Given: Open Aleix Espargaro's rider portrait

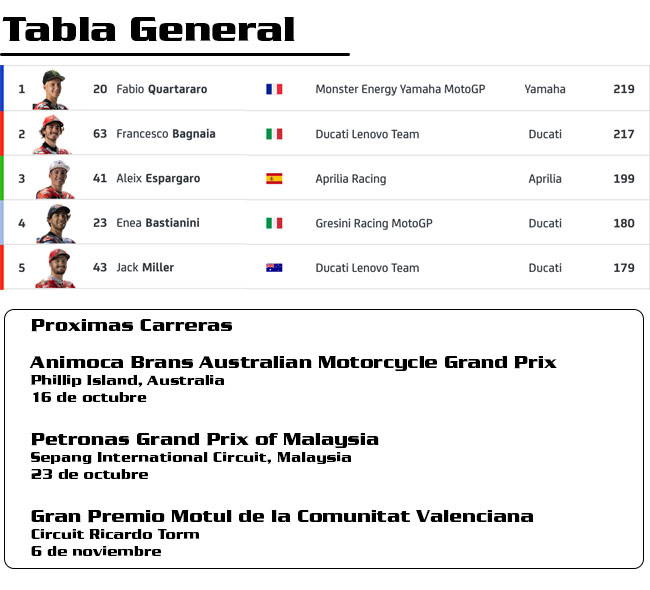Looking at the screenshot, I should (x=55, y=179).
